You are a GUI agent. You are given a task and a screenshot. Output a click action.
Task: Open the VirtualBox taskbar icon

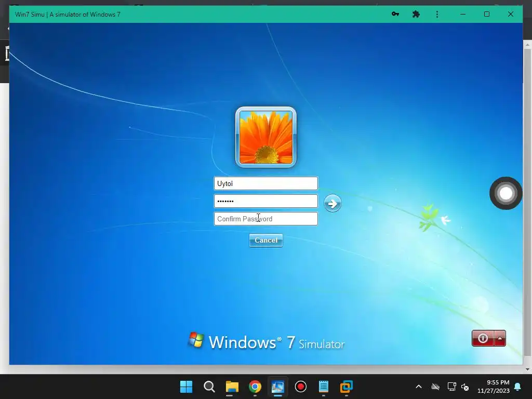[347, 387]
